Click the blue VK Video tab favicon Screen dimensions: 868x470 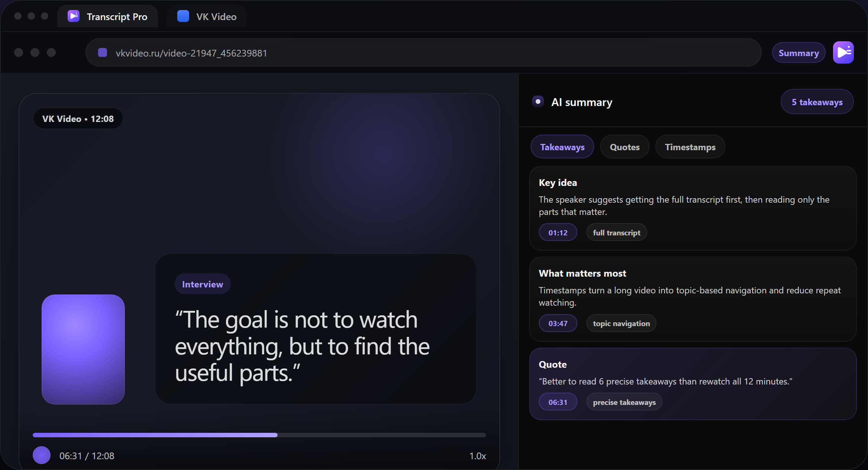tap(183, 16)
